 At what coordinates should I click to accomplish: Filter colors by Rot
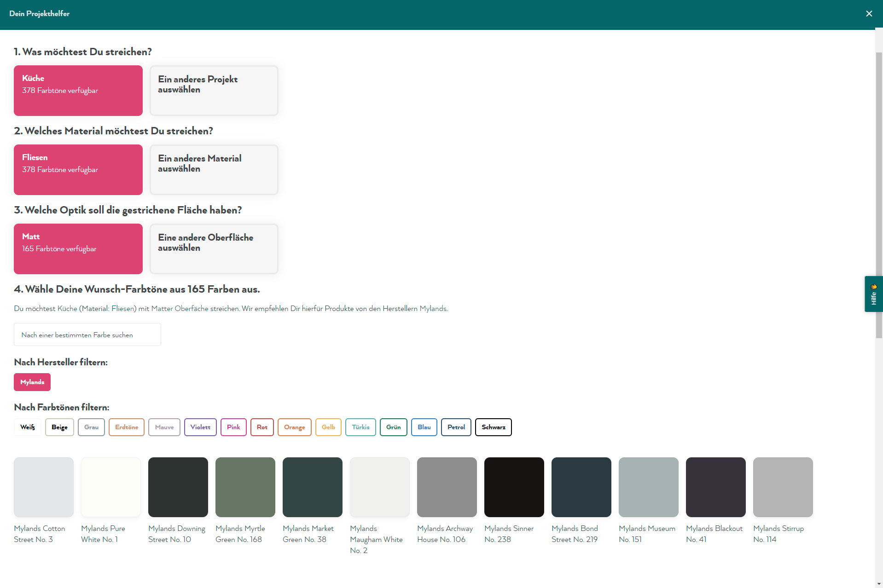tap(262, 427)
